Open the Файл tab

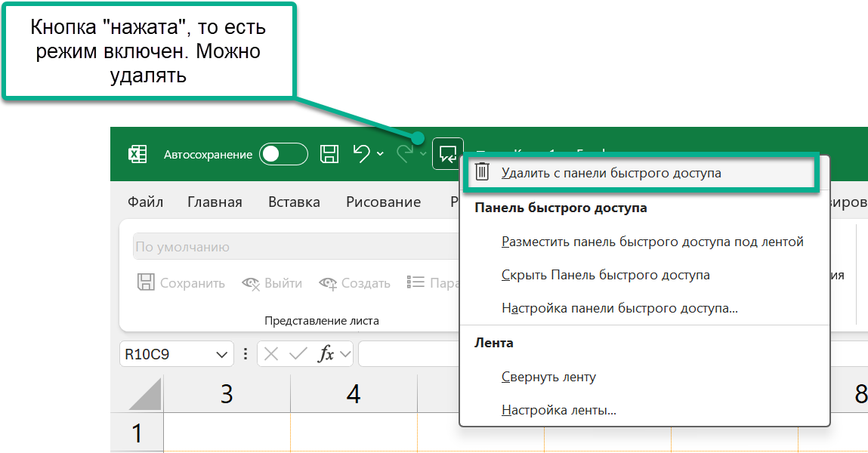point(145,202)
